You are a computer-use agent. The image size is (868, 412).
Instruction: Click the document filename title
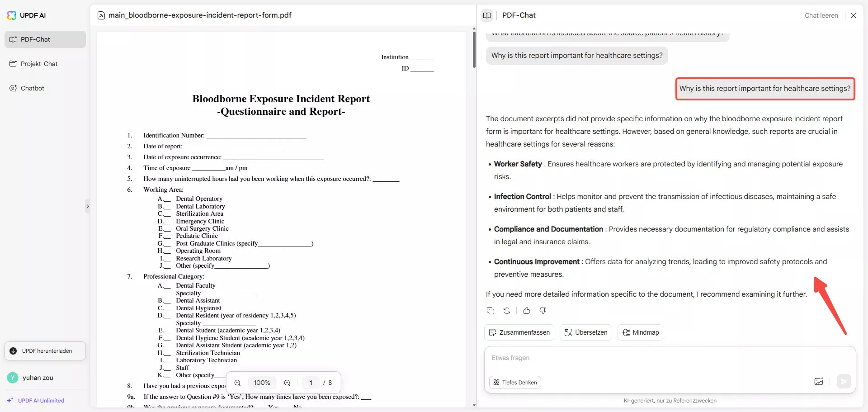(x=200, y=15)
